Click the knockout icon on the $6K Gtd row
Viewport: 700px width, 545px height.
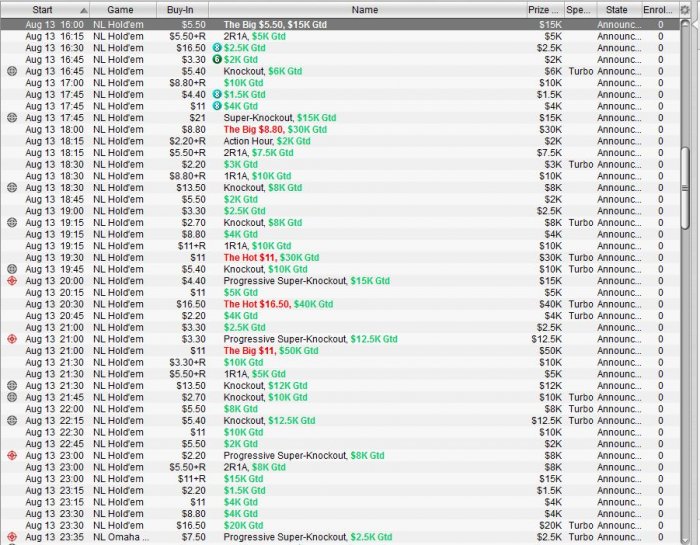pyautogui.click(x=12, y=71)
